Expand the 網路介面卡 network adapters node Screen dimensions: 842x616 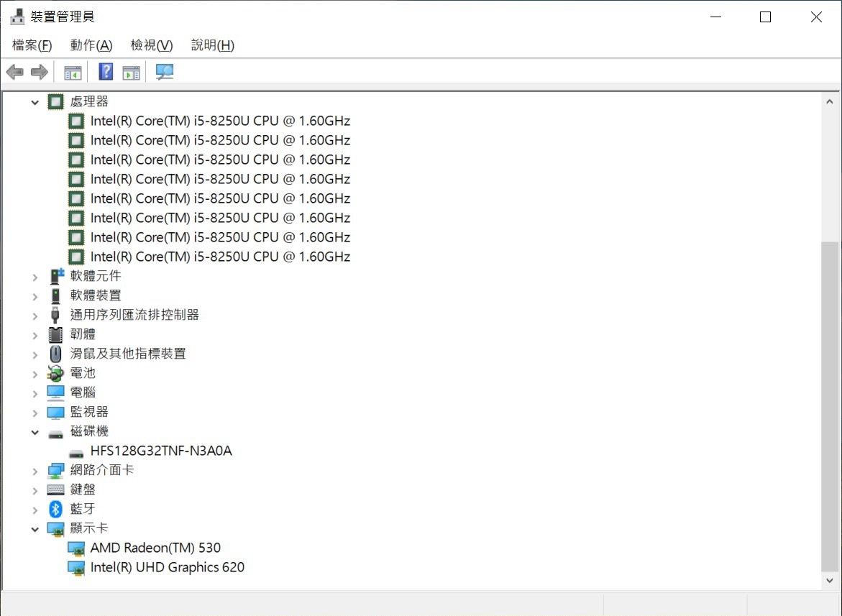coord(35,471)
